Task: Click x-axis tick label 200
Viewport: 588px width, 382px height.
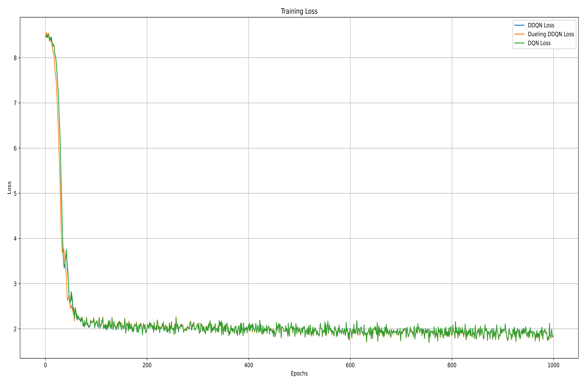Action: click(147, 365)
